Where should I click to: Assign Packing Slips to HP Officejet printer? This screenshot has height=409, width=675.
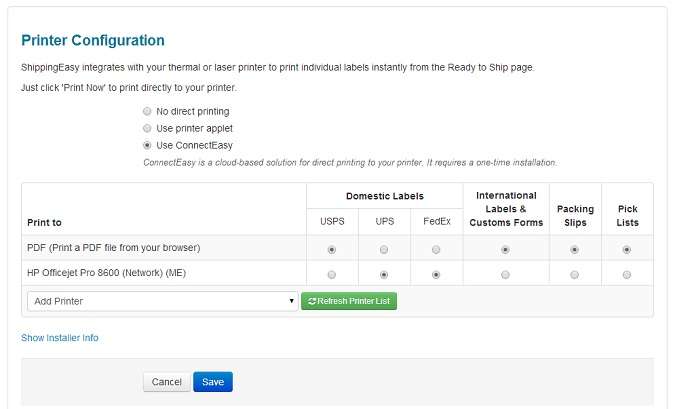[x=575, y=274]
